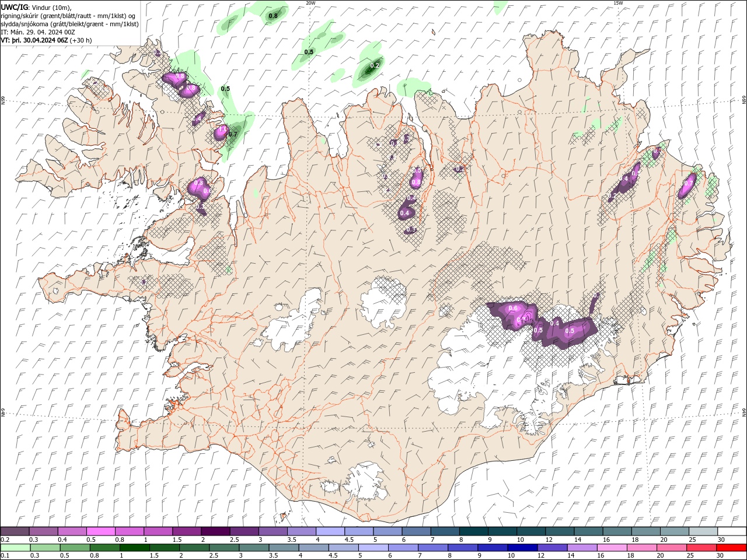Select the white snow swatch labeled 30

coord(731,531)
